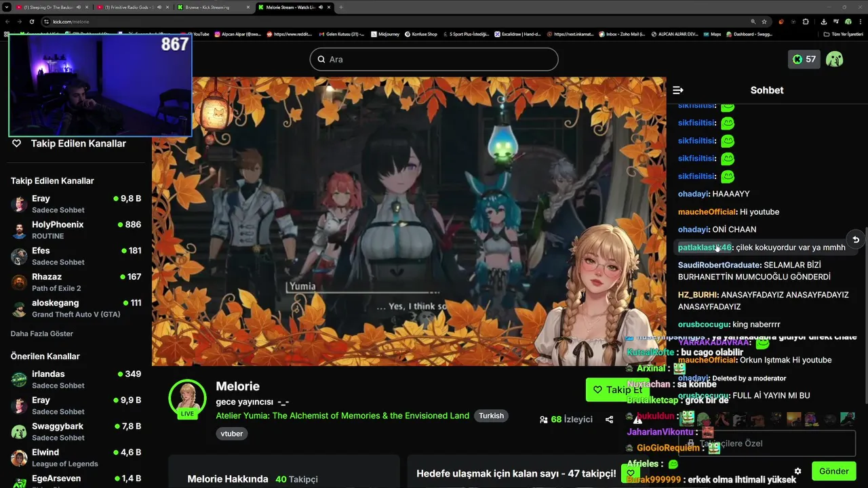Open Rhazaz Path of Exile 2 channel

pyautogui.click(x=76, y=282)
